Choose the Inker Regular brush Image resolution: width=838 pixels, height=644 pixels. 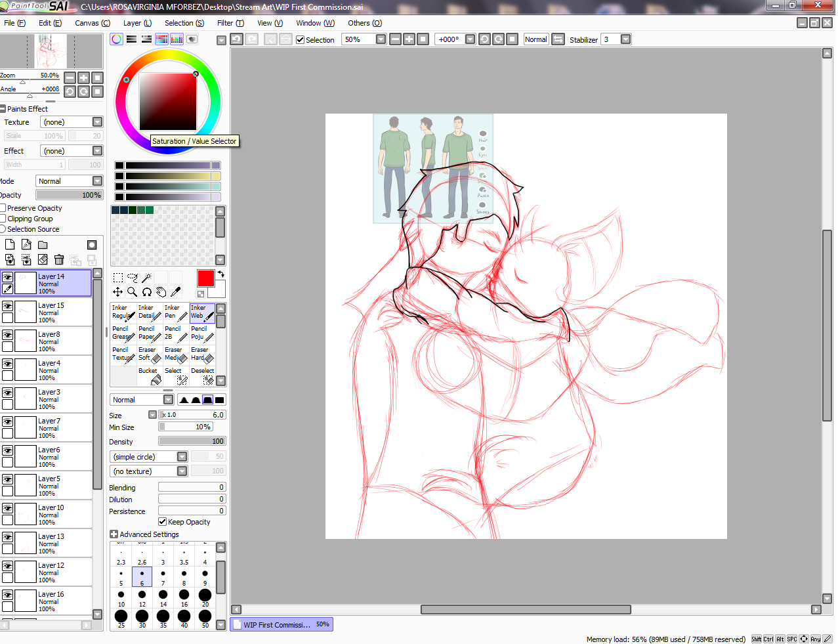123,312
